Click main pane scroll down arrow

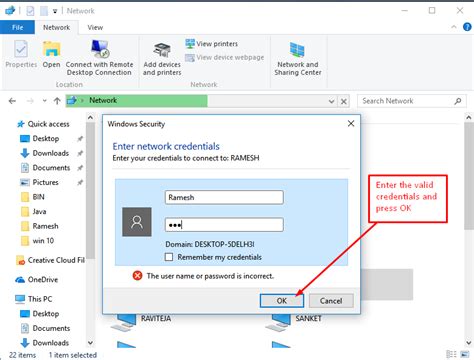coord(469,343)
